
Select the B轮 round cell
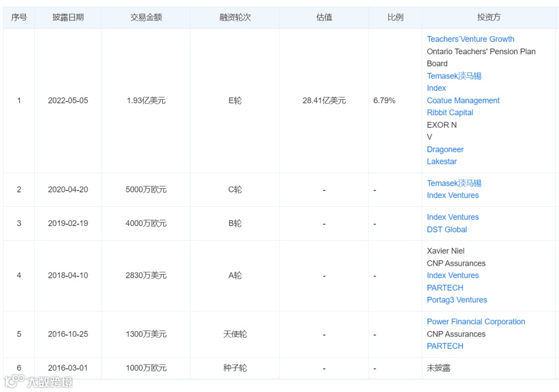[235, 223]
